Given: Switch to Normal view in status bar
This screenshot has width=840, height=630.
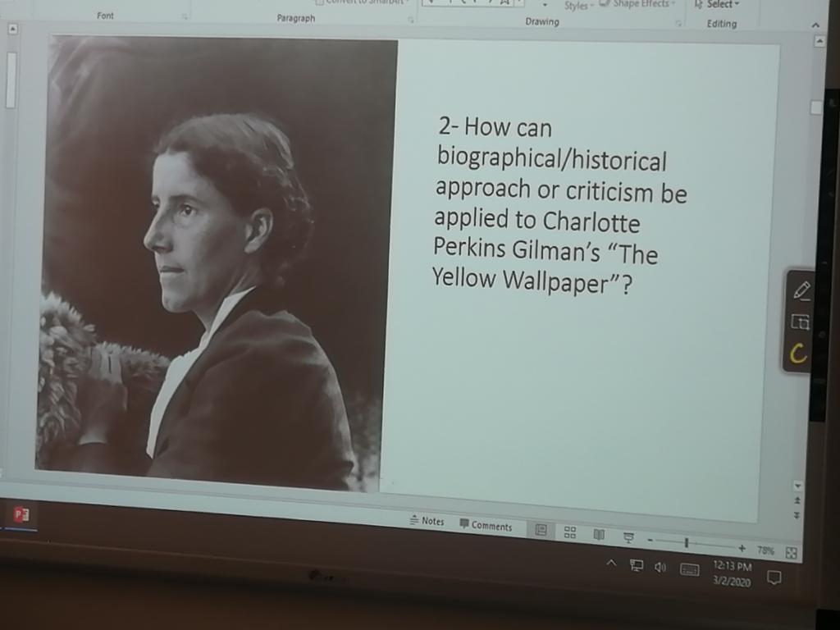Looking at the screenshot, I should (x=541, y=531).
